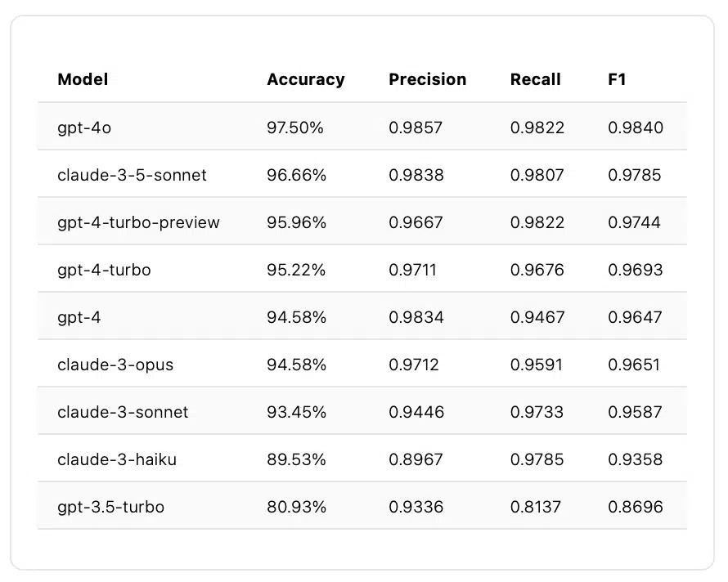This screenshot has width=728, height=582.
Task: Select the F1 column header
Action: 617,79
